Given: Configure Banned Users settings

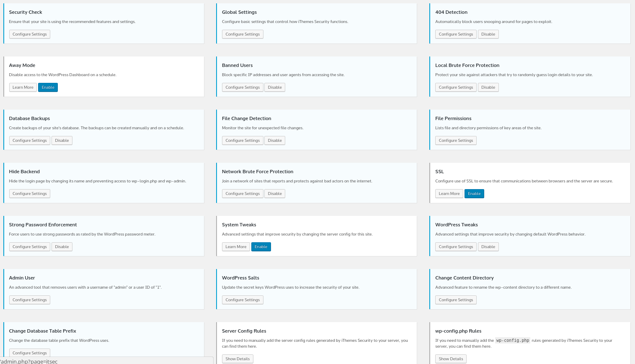Looking at the screenshot, I should (x=243, y=87).
